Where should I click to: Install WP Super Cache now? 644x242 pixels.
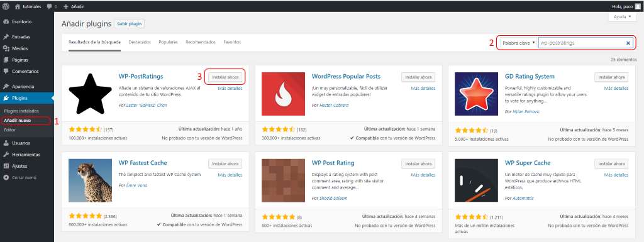(x=611, y=163)
